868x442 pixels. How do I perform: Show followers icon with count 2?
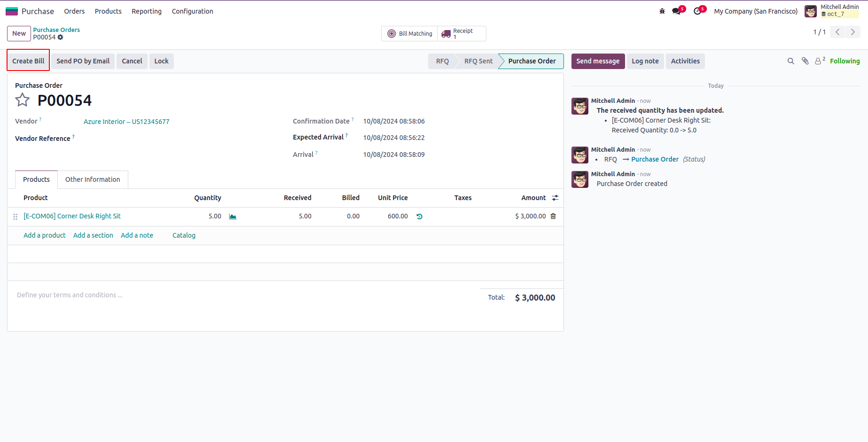coord(820,61)
